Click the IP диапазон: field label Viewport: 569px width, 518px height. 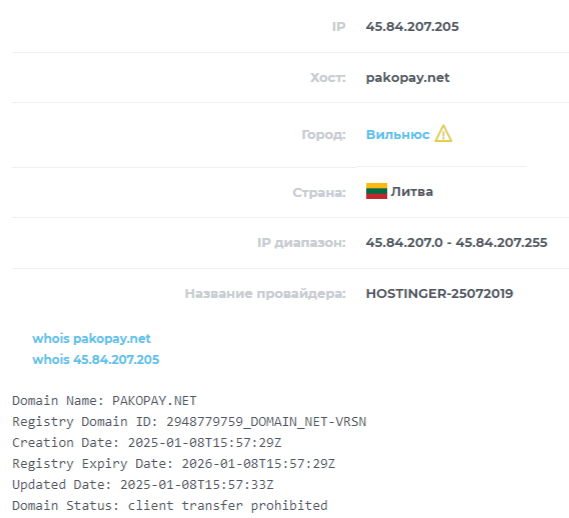tap(302, 242)
